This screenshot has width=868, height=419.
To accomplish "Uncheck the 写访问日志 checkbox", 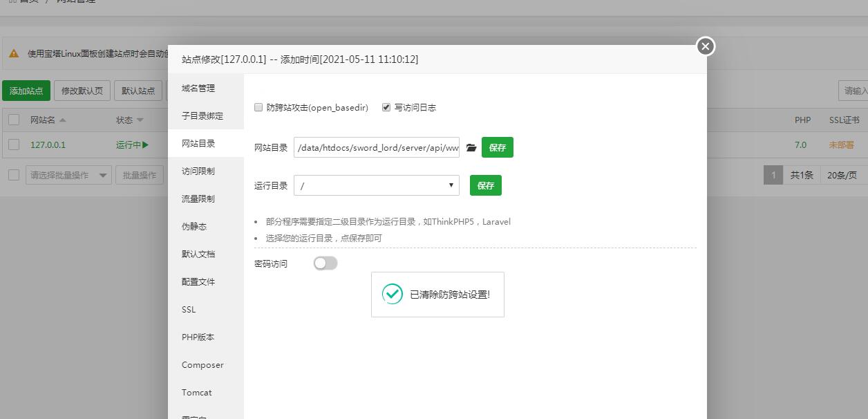I will click(386, 108).
